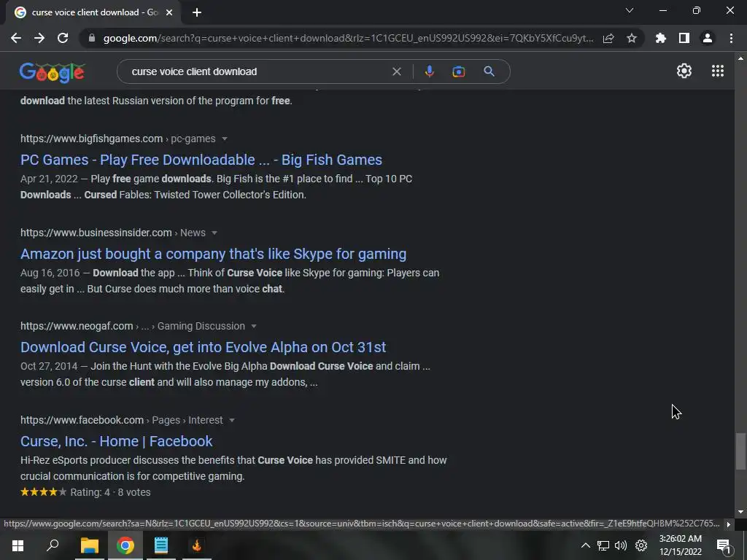Open Windows notification center
747x560 pixels.
coord(723,545)
